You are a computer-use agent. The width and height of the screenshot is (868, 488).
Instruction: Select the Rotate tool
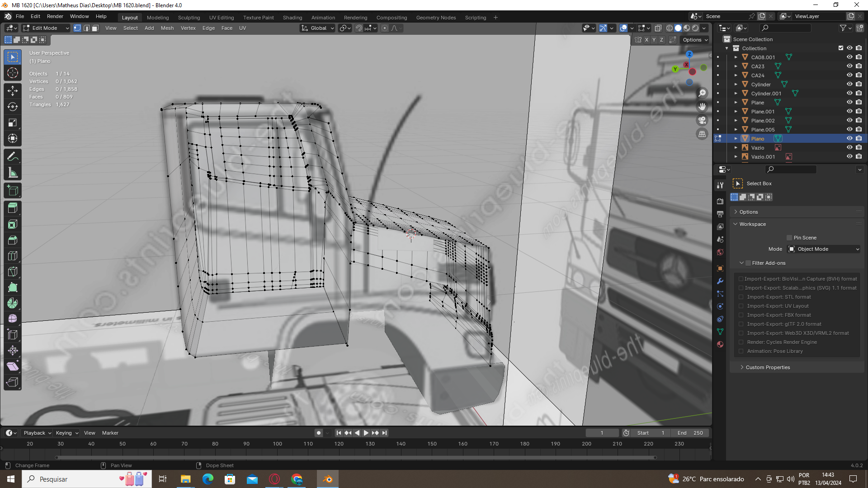coord(13,107)
